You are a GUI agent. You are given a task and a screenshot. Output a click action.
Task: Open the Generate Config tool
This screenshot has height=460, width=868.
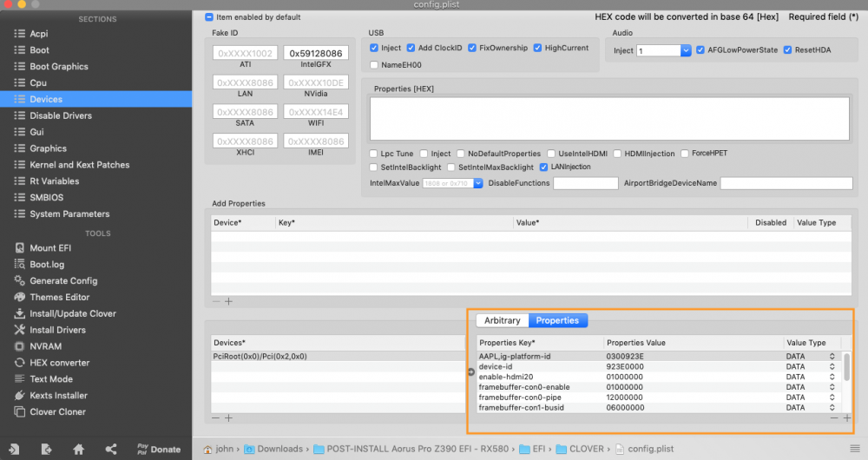pos(63,280)
